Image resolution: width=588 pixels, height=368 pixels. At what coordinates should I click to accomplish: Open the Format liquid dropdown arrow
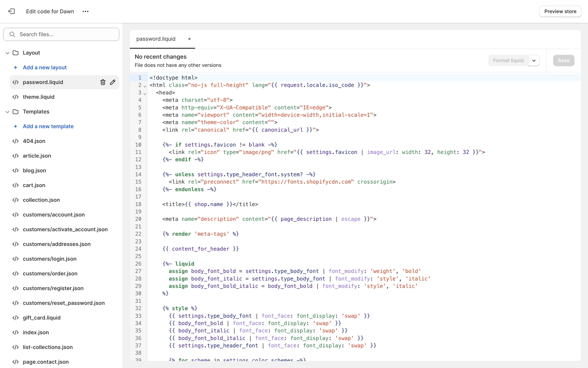pyautogui.click(x=534, y=60)
